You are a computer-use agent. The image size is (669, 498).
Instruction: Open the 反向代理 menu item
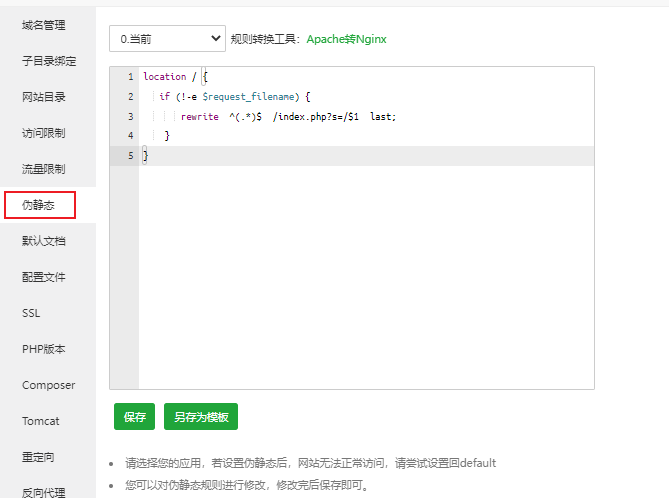44,492
